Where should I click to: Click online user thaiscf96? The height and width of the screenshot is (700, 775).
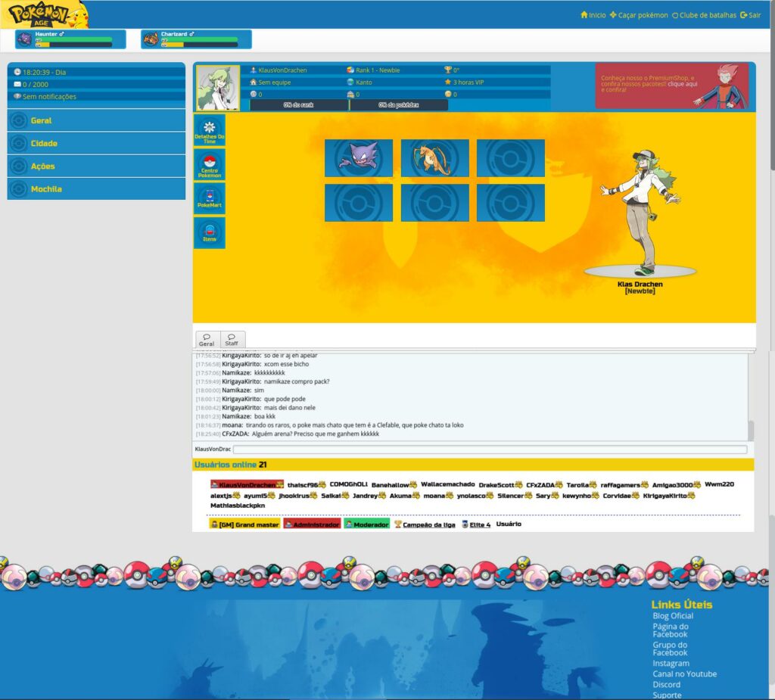point(306,485)
